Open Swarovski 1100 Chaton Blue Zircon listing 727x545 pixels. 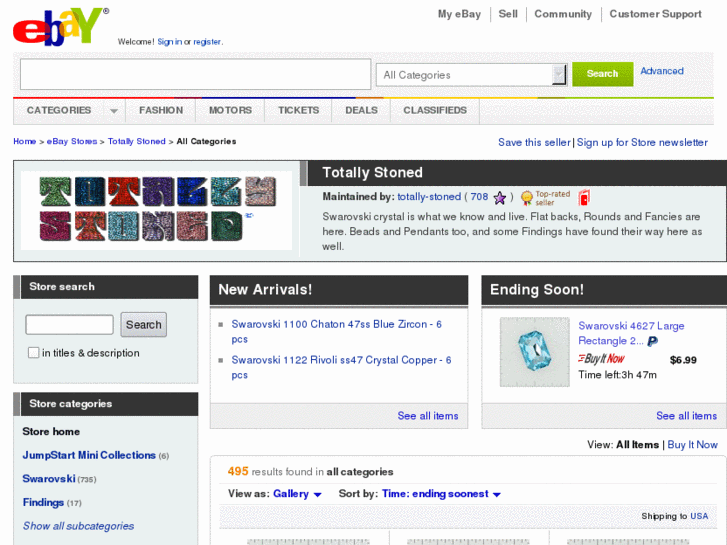337,331
